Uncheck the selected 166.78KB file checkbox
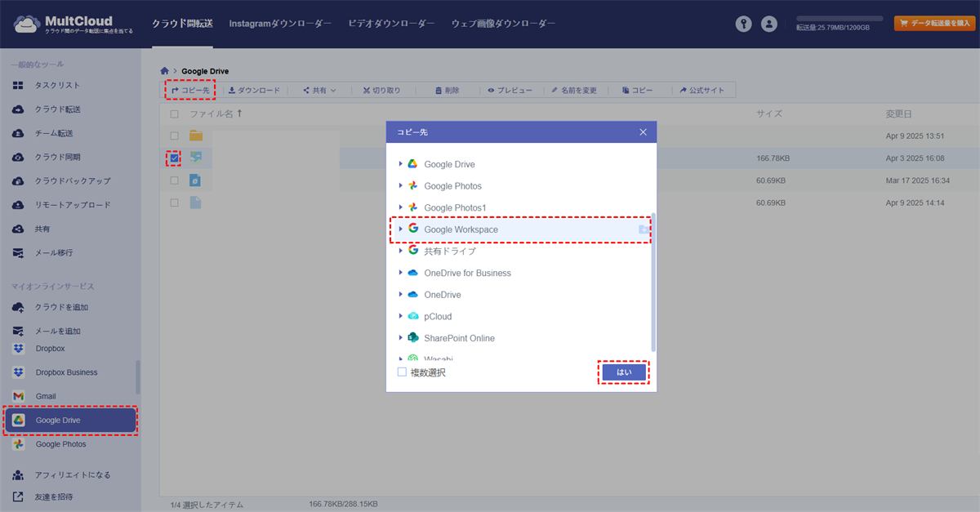Screen dimensions: 980x512 [174, 158]
